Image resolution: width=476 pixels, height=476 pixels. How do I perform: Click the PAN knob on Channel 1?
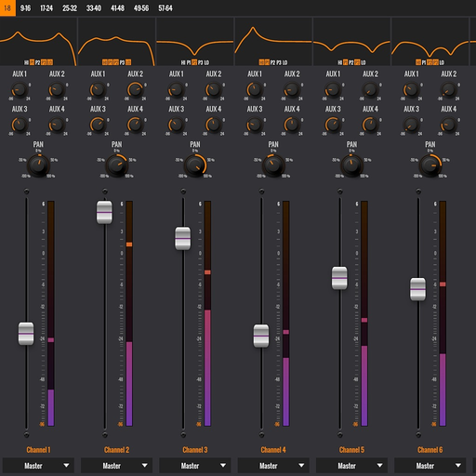pos(38,165)
